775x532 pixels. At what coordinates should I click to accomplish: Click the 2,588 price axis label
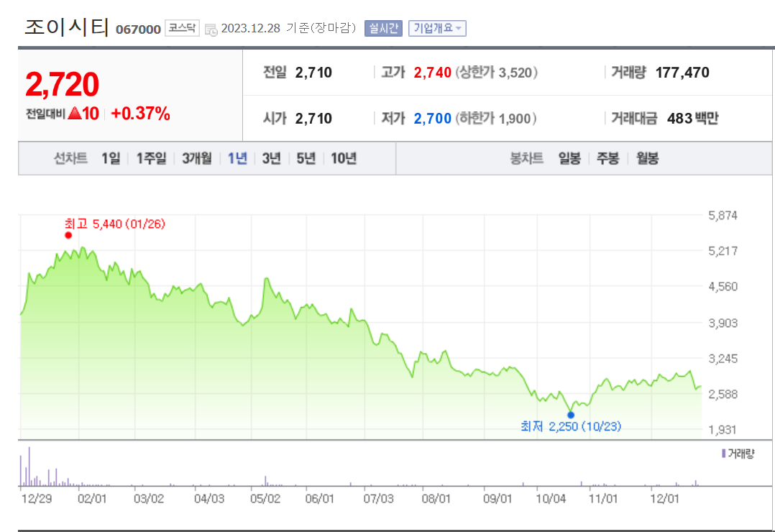click(x=723, y=394)
